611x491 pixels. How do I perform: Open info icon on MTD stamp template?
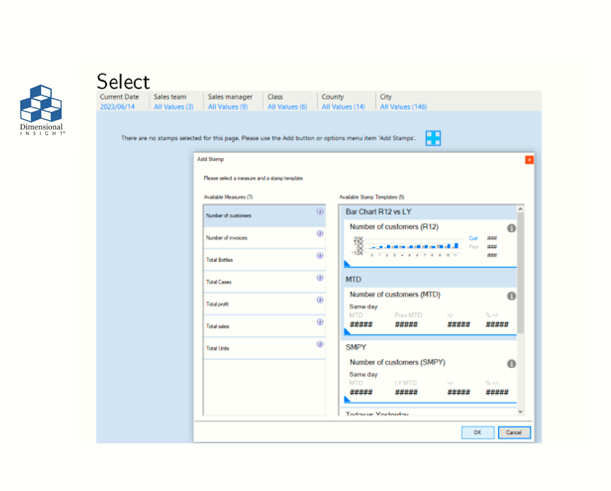point(511,296)
